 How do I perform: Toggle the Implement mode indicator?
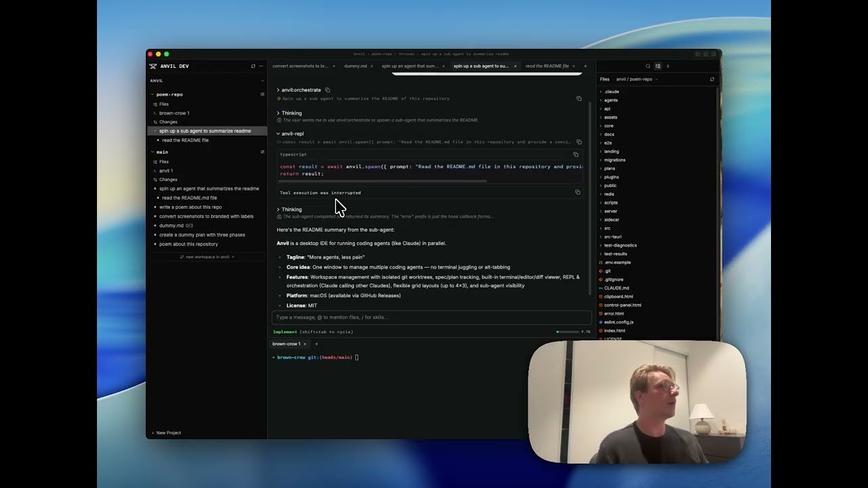pyautogui.click(x=285, y=332)
